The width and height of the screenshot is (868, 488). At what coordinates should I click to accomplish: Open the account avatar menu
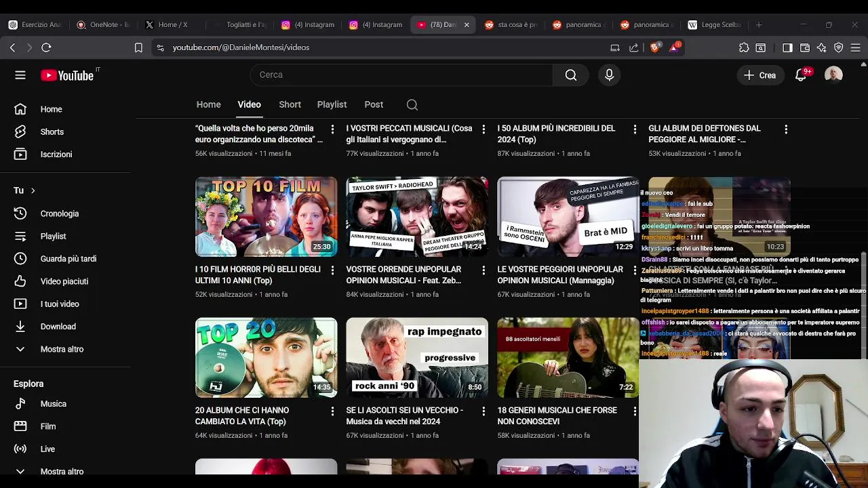833,75
